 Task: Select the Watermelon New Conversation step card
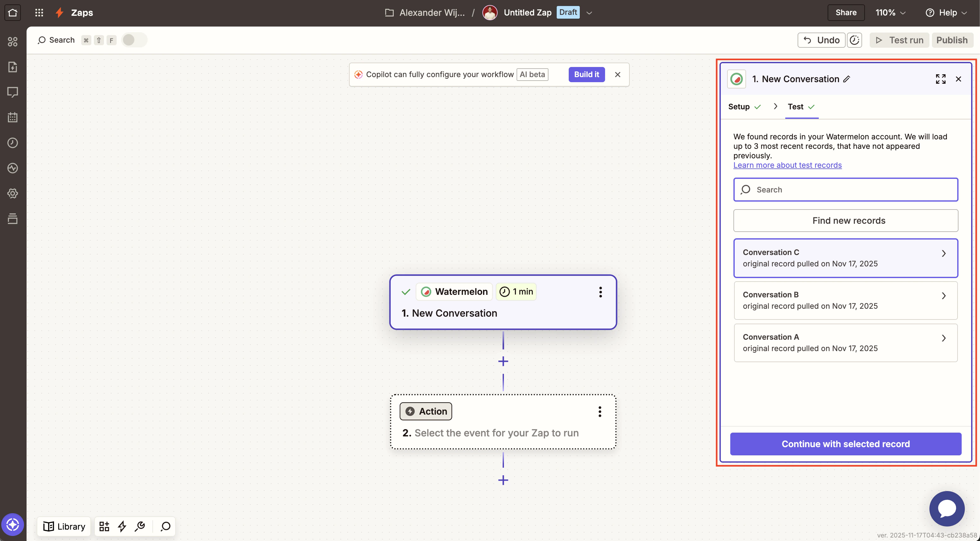(503, 302)
